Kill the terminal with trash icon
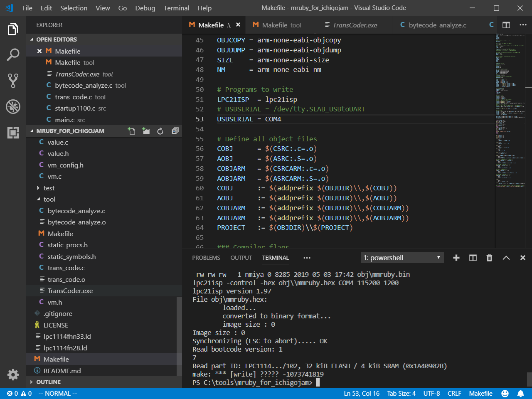 pyautogui.click(x=489, y=258)
